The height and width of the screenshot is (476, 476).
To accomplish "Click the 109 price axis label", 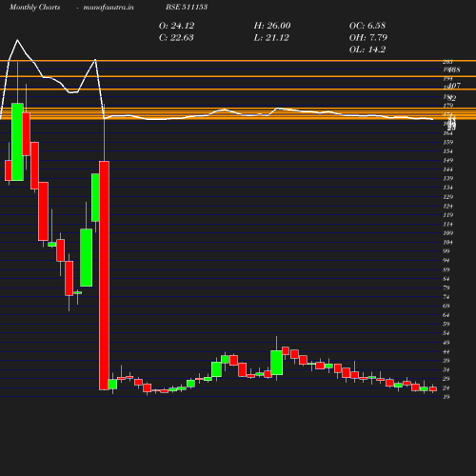I will pos(447,233).
